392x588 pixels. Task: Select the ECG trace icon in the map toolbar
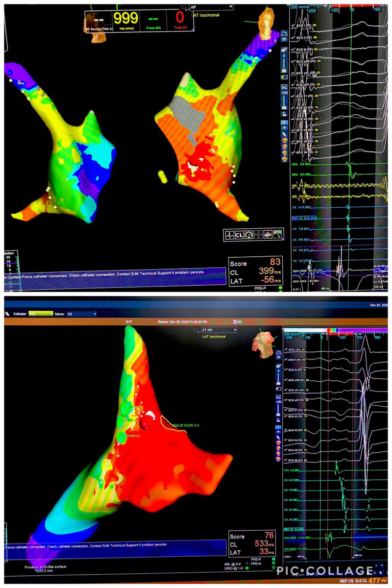pos(229,234)
